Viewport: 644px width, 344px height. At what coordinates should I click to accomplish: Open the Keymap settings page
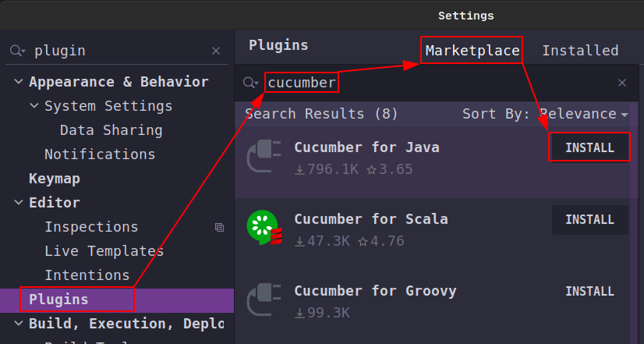tap(54, 179)
